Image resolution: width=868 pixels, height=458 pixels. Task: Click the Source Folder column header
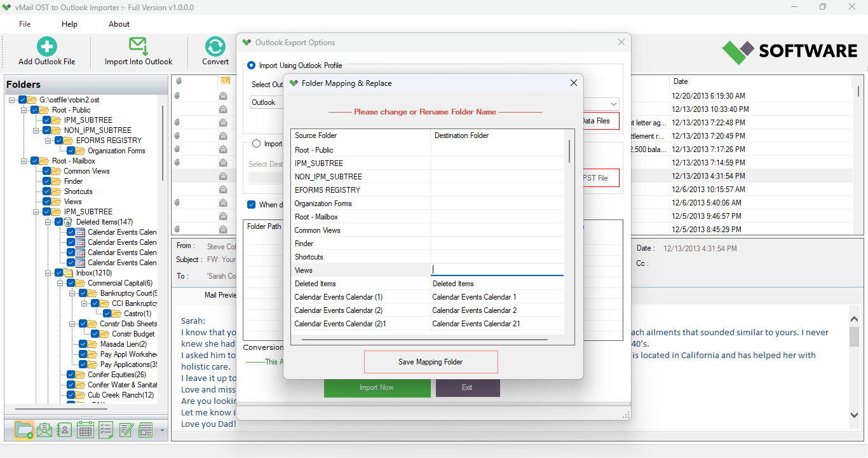360,135
